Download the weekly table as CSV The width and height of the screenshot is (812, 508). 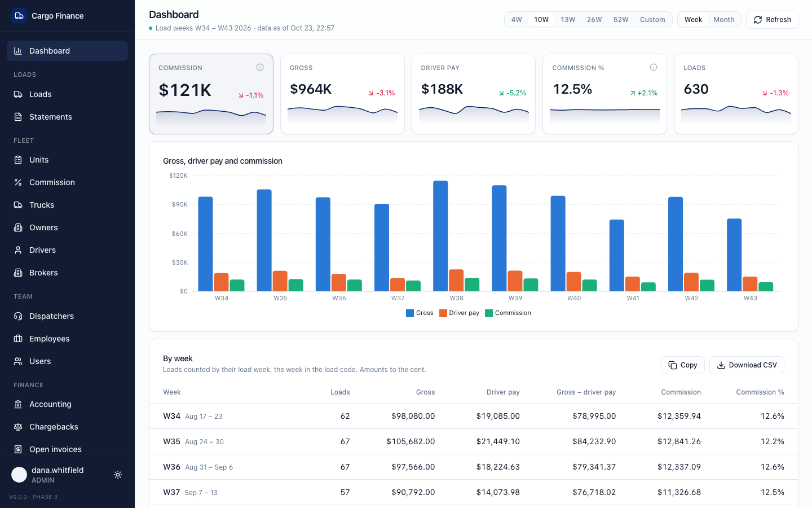pyautogui.click(x=747, y=365)
